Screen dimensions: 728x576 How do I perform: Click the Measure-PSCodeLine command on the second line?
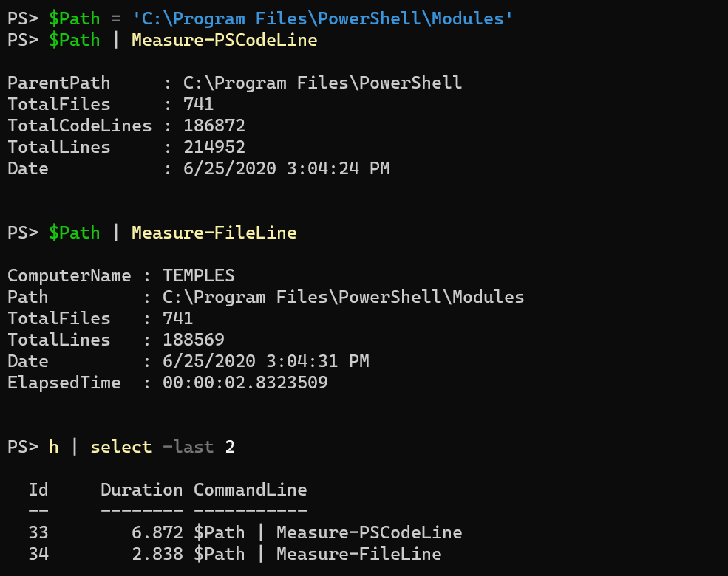tap(224, 40)
